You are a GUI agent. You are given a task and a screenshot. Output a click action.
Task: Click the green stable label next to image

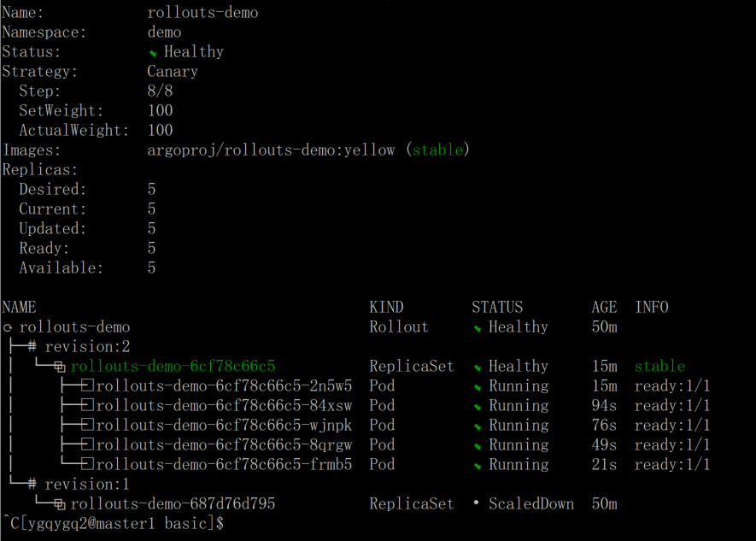click(437, 150)
